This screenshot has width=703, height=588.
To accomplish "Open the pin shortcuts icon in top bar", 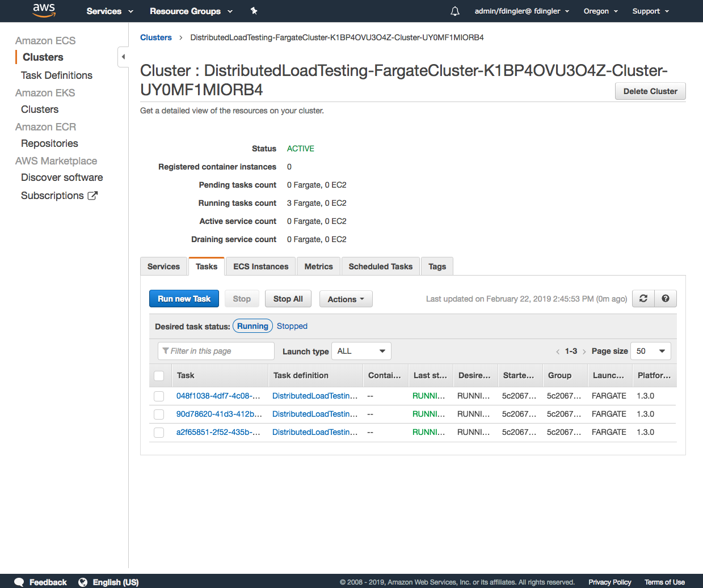I will click(254, 11).
